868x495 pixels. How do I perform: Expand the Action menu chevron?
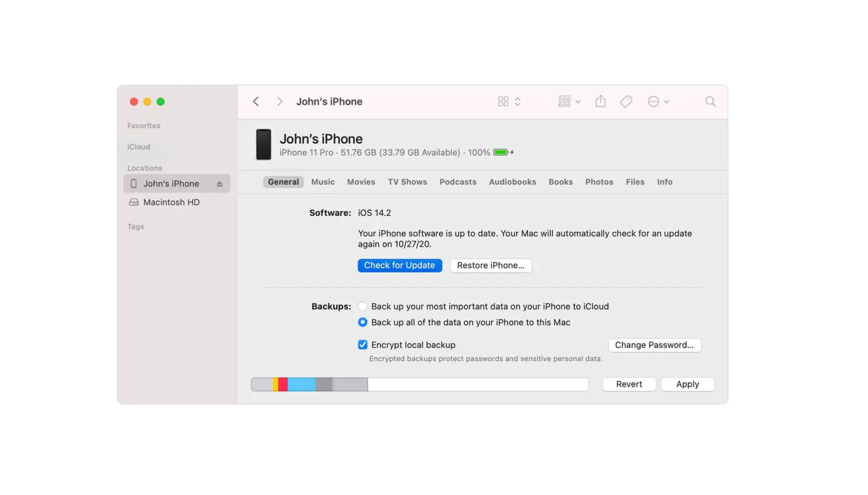(x=666, y=102)
